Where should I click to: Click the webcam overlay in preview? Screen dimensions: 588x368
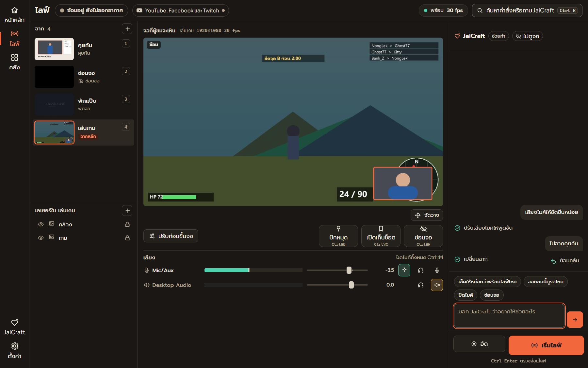pyautogui.click(x=403, y=184)
